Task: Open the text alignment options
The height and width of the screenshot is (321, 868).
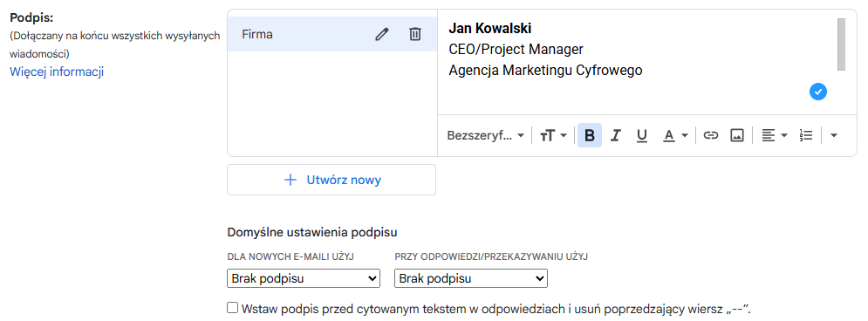Action: click(x=774, y=135)
